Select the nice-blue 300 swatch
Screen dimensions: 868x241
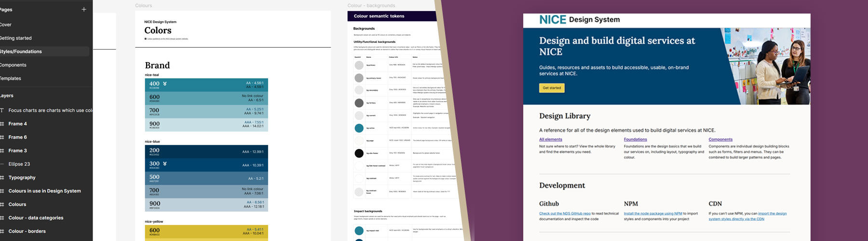pos(206,165)
